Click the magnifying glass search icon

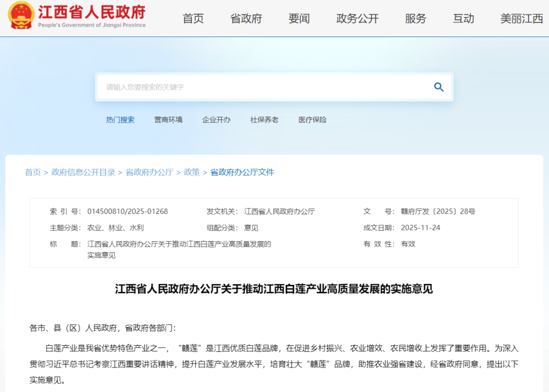point(439,87)
